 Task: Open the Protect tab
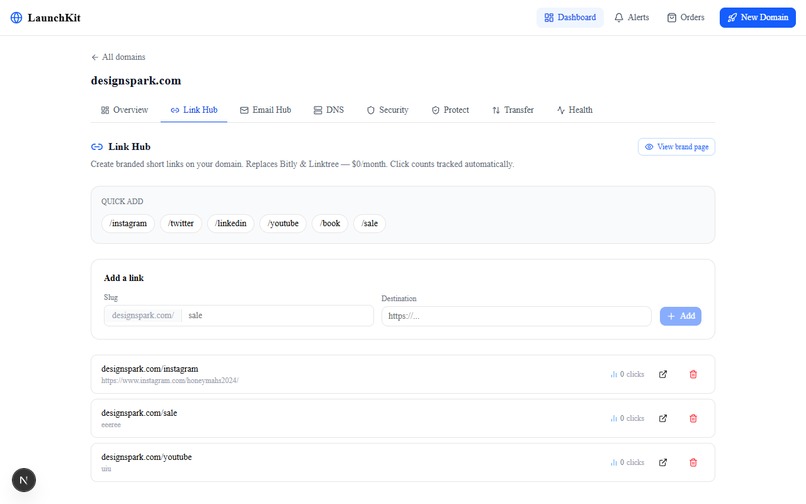pyautogui.click(x=450, y=110)
